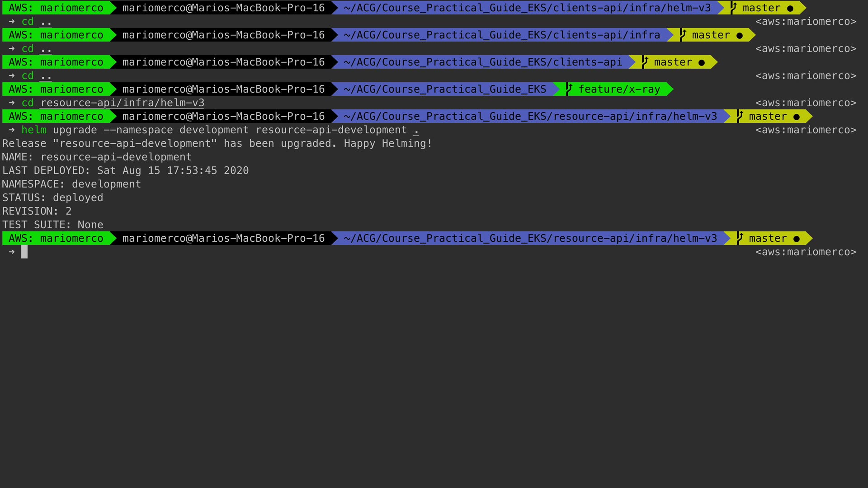This screenshot has height=488, width=868.
Task: Click the prompt arrow beside the cursor
Action: (x=12, y=252)
